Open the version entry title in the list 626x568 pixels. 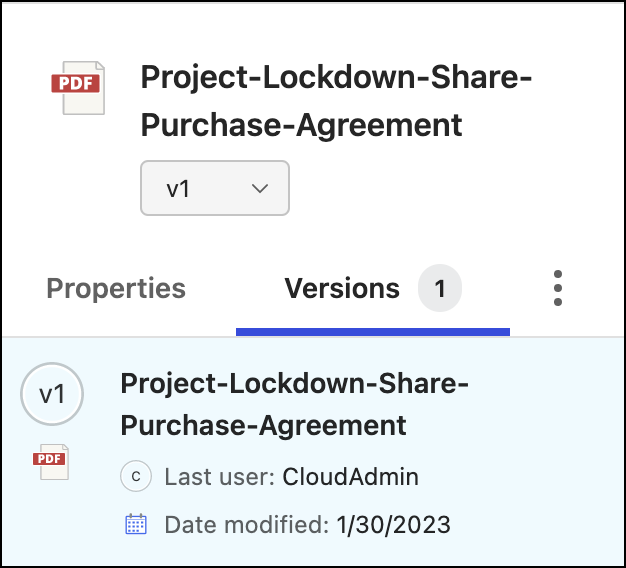point(295,384)
